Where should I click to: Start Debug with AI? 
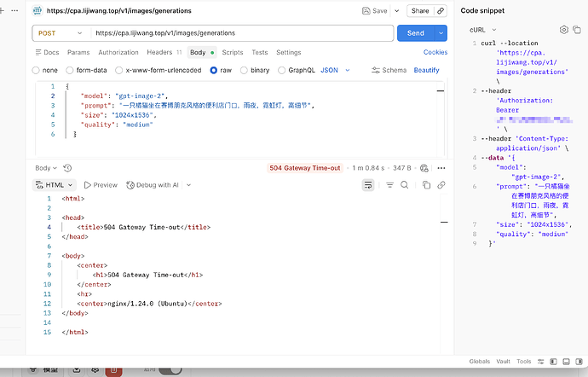(x=153, y=185)
